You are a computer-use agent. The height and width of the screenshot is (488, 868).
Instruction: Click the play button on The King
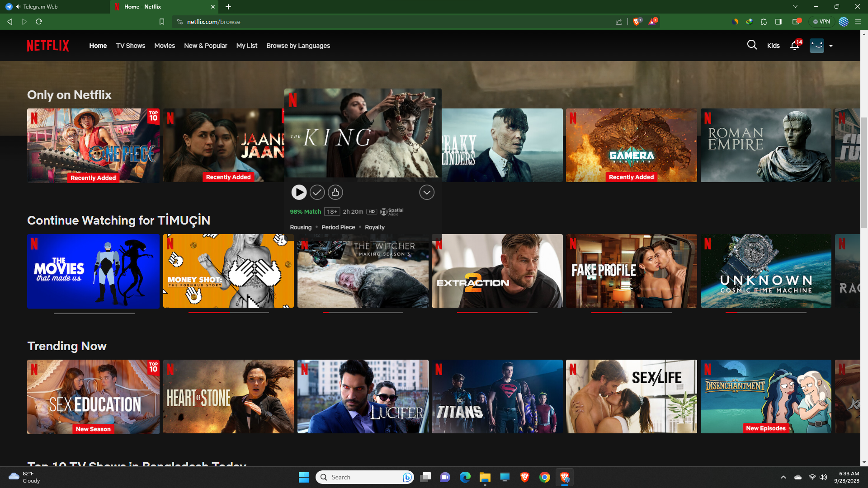pos(299,192)
